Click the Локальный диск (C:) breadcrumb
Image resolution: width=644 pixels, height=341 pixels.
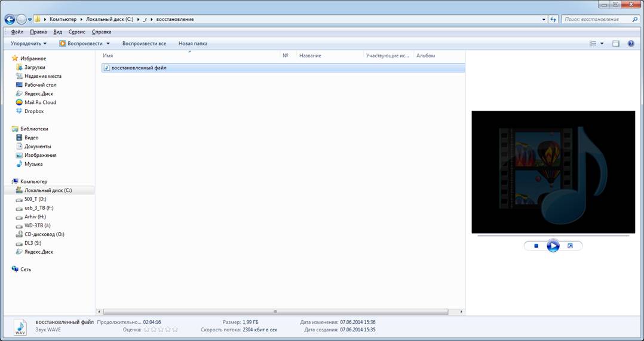tap(109, 19)
